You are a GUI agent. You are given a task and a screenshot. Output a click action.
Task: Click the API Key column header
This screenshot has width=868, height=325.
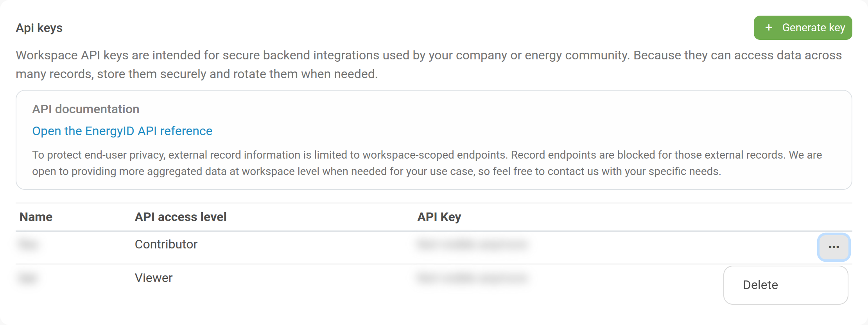click(x=439, y=217)
